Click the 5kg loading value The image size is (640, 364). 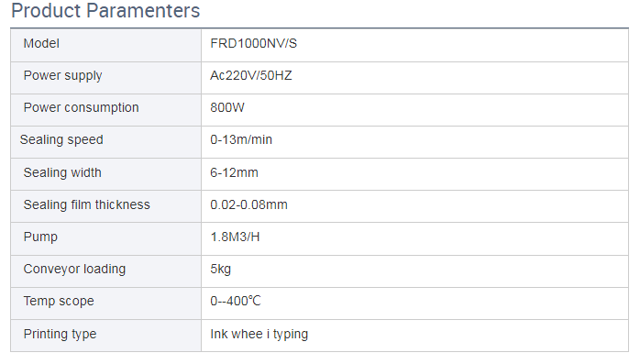point(220,270)
